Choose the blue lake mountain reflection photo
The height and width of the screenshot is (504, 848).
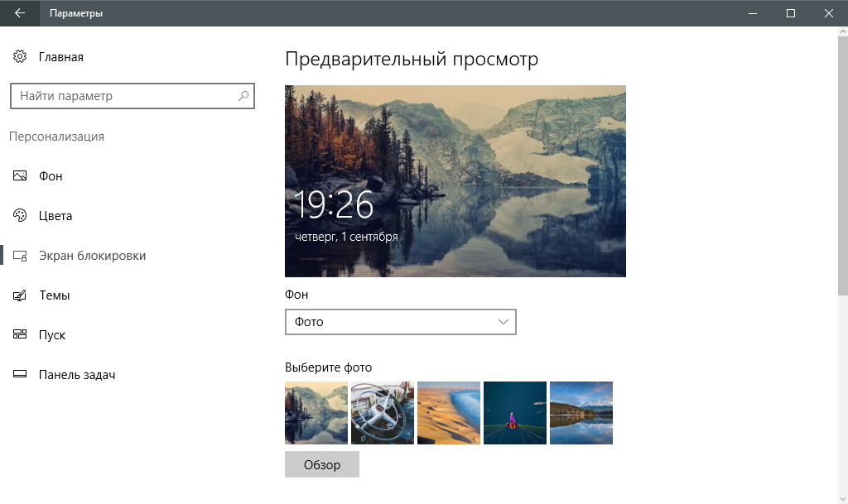(x=581, y=413)
